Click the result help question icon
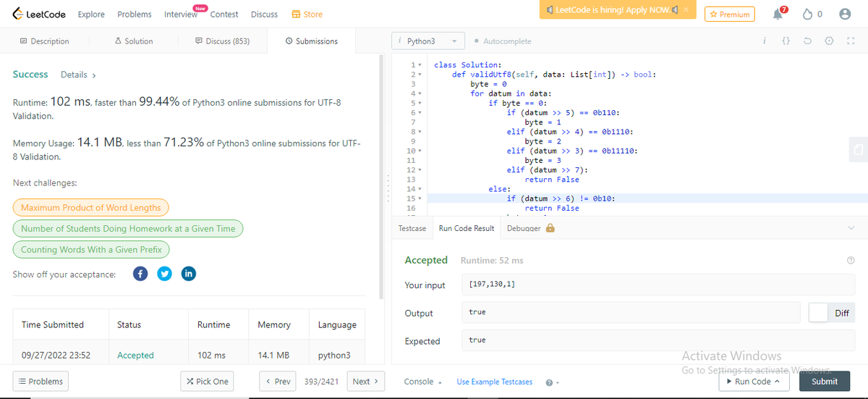 click(x=851, y=261)
